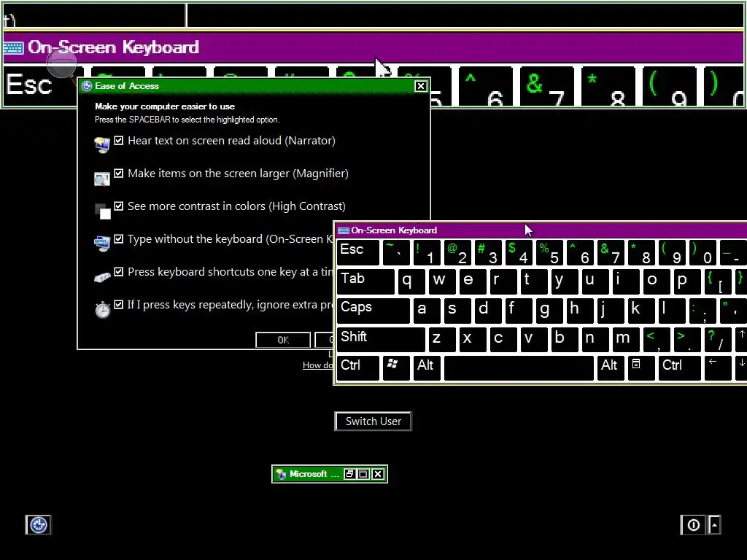The height and width of the screenshot is (560, 747).
Task: Expand the shutdown options arrow
Action: (714, 525)
